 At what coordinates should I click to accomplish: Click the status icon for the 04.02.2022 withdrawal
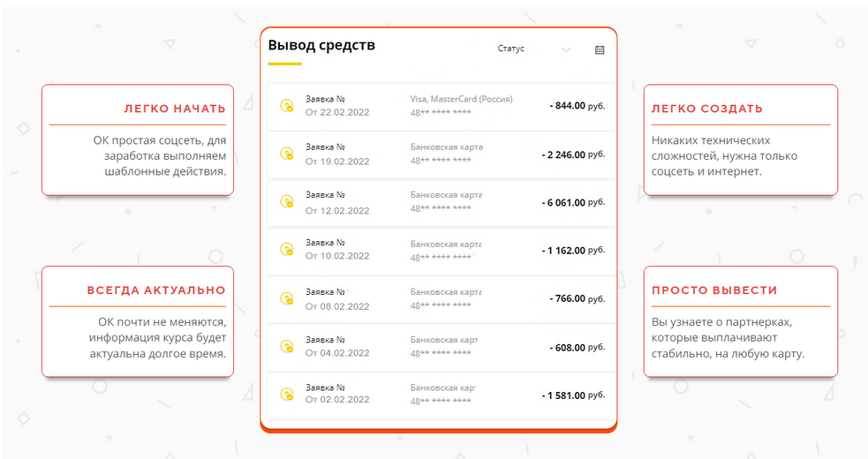coord(287,347)
